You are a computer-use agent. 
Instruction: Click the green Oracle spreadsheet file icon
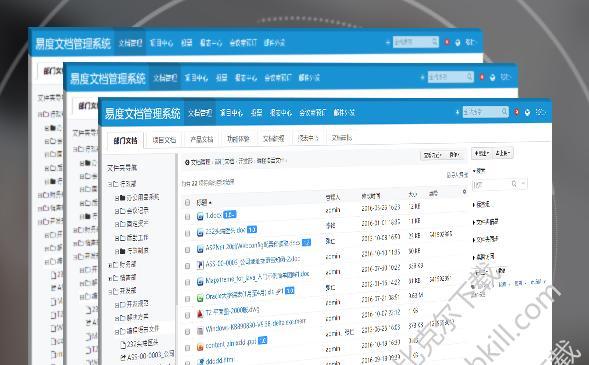coord(200,298)
